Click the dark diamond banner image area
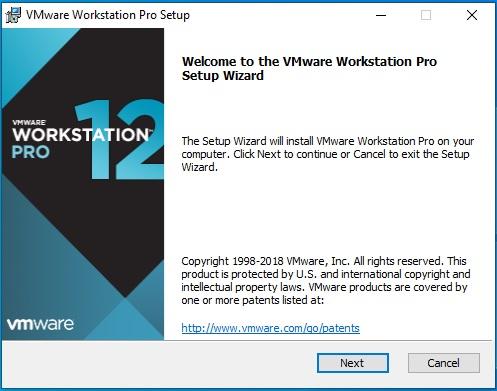 (x=83, y=184)
